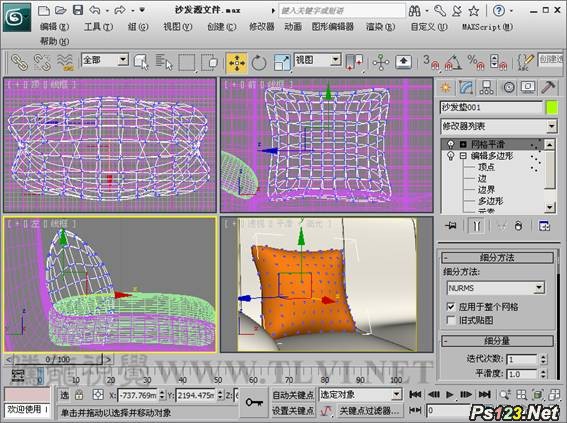The width and height of the screenshot is (567, 423).
Task: Toggle the Window/Crossing selection icon
Action: (x=209, y=63)
